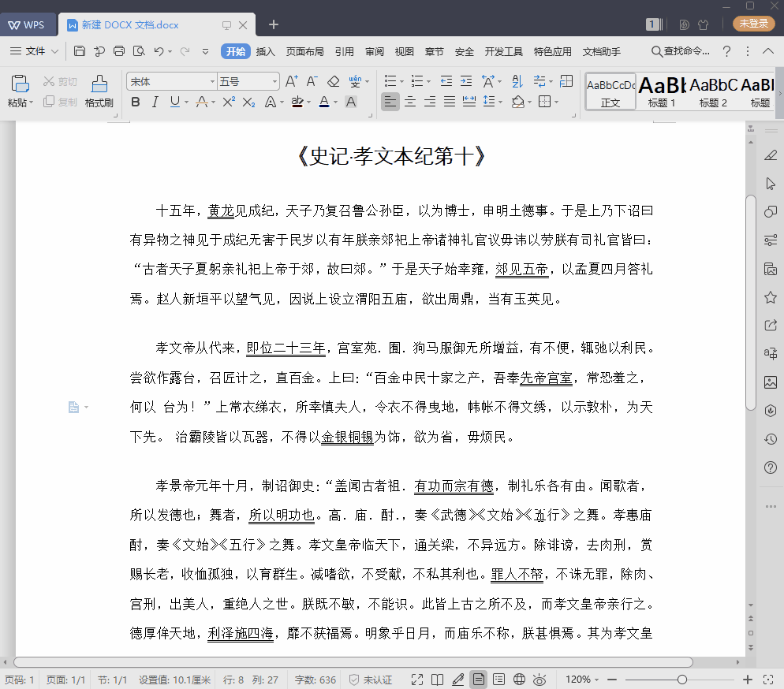
Task: Expand numbered list options arrow
Action: click(428, 81)
